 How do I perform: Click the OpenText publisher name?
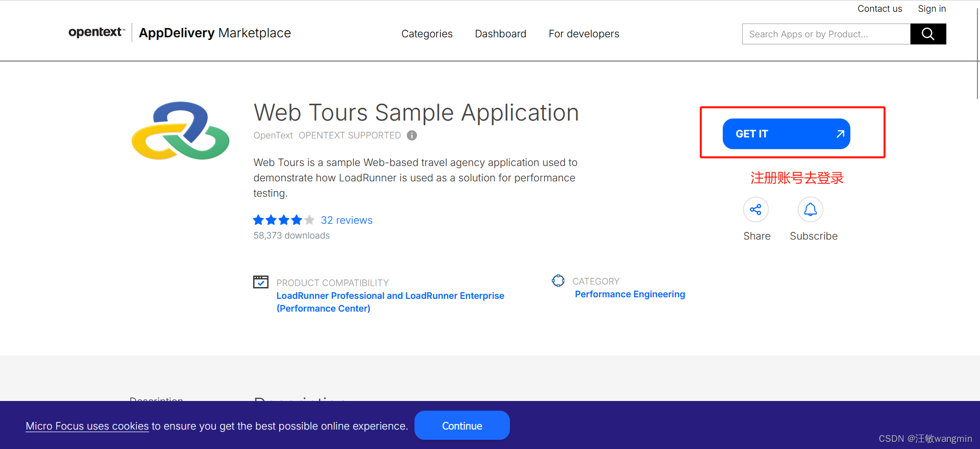click(273, 135)
